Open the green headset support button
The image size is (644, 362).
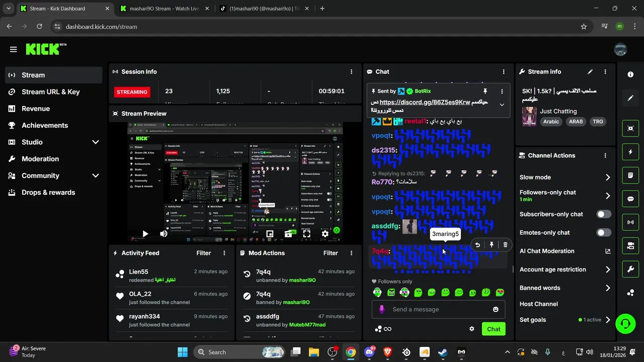coord(625,323)
